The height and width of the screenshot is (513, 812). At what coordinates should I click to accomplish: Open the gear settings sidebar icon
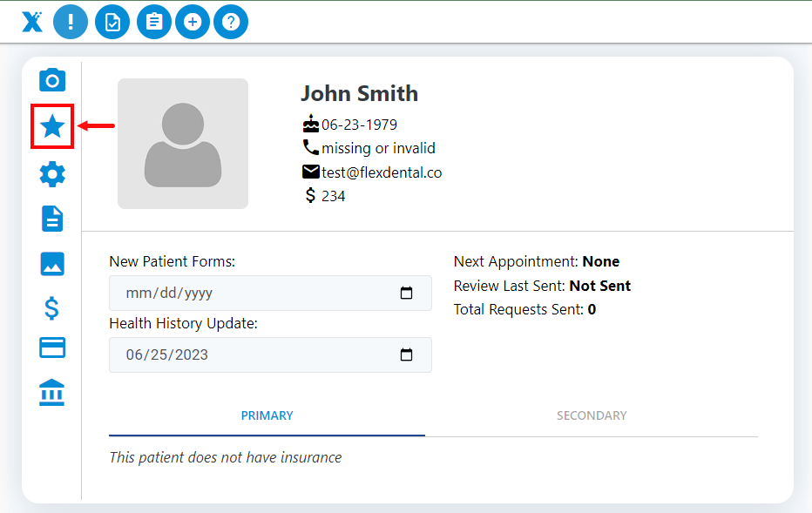[52, 174]
